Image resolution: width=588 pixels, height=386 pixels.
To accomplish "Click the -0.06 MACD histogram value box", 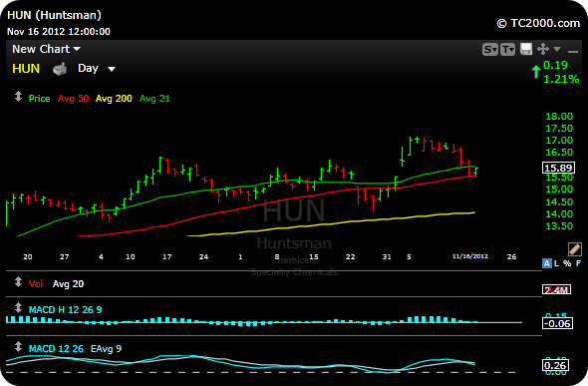I will pos(557,323).
